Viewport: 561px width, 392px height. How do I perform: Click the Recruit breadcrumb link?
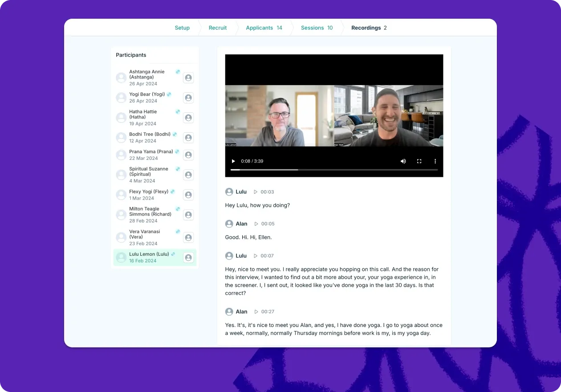click(x=218, y=28)
